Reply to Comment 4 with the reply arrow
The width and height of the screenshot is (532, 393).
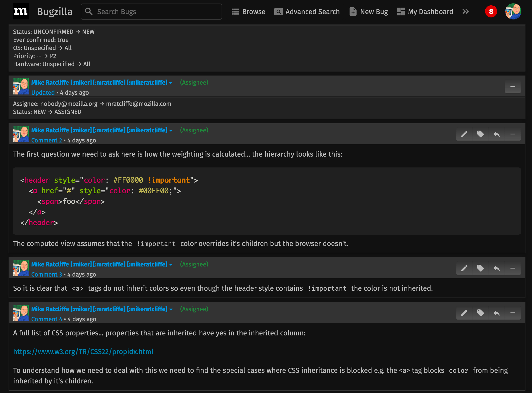(497, 313)
